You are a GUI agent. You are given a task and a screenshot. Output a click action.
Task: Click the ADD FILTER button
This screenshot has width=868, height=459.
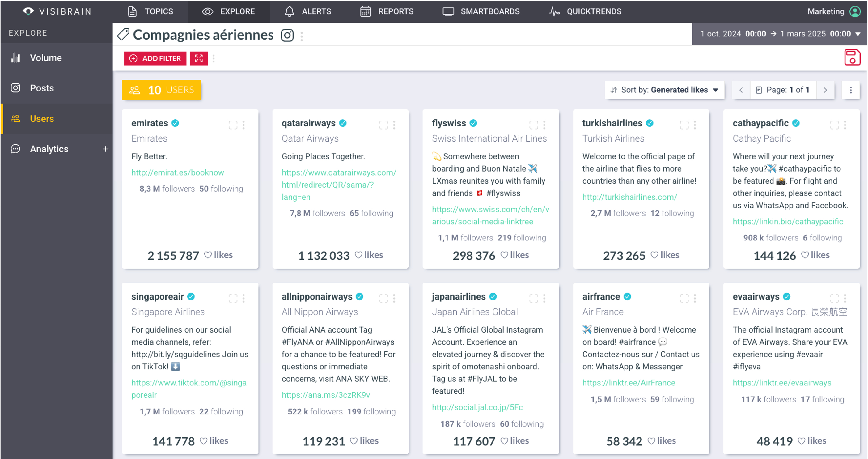coord(155,58)
